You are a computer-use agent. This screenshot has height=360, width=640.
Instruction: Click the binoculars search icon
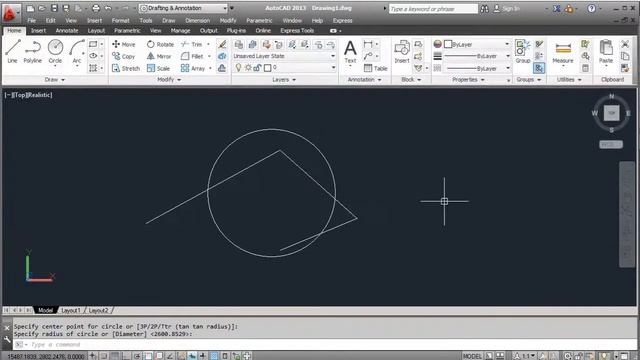tap(484, 9)
